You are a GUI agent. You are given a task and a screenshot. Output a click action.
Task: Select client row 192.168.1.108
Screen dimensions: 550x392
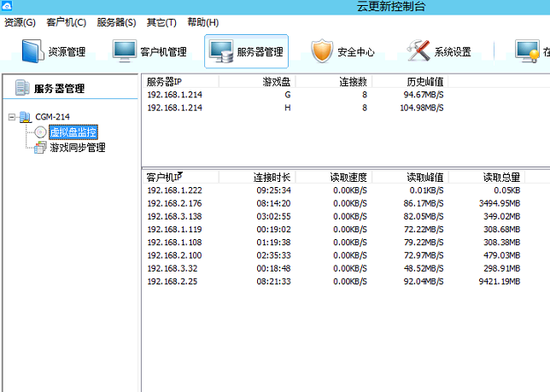333,243
